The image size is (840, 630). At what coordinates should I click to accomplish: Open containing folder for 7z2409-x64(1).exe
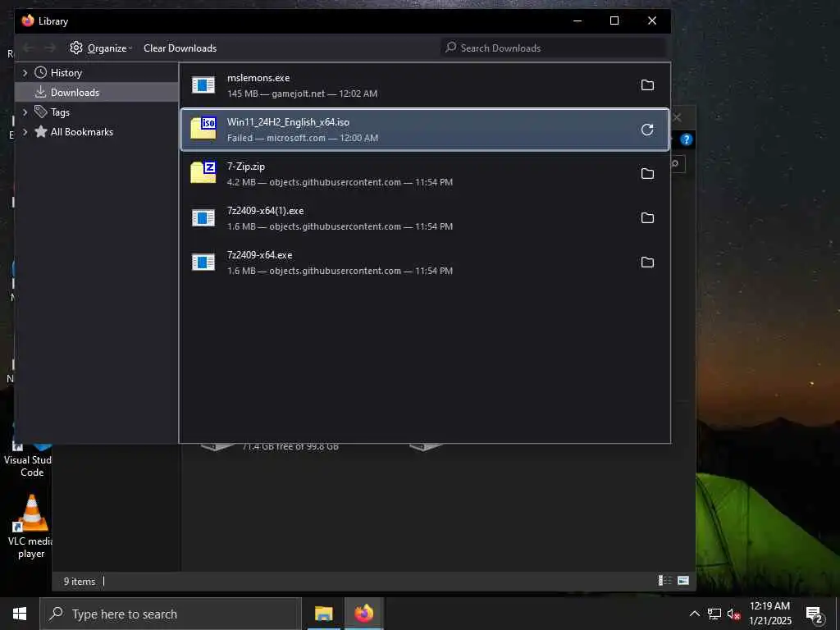point(647,218)
